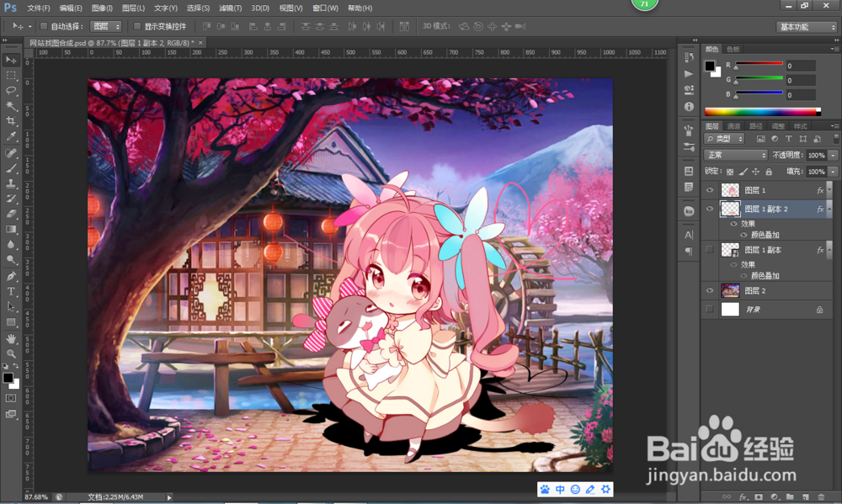Image resolution: width=842 pixels, height=504 pixels.
Task: Open the History panel icon
Action: (689, 57)
